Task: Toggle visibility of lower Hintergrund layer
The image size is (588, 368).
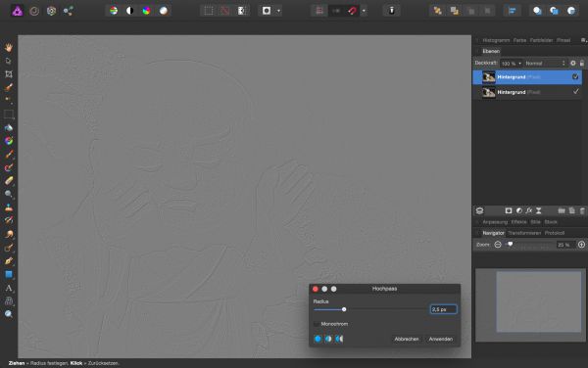Action: [x=575, y=92]
